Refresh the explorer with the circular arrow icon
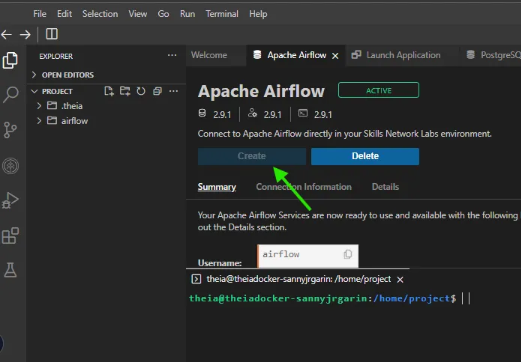This screenshot has height=362, width=521. [141, 91]
